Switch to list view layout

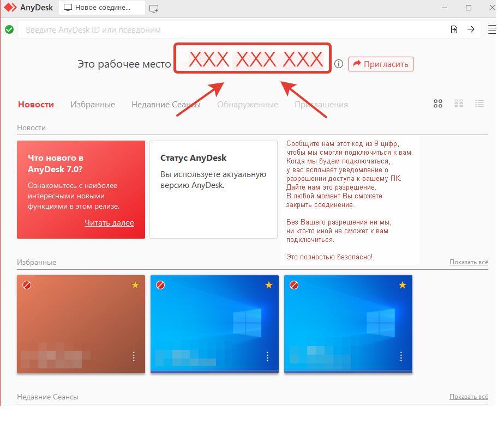(x=479, y=104)
